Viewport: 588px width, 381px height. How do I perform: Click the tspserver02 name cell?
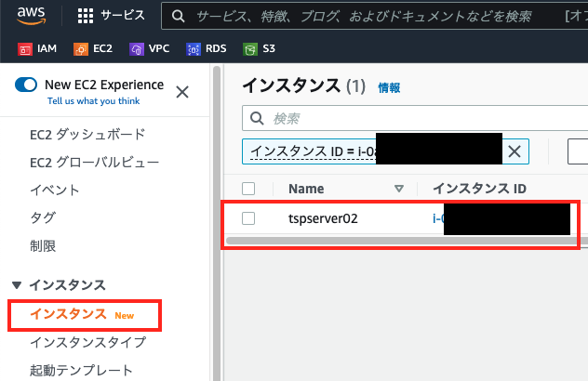(x=323, y=218)
